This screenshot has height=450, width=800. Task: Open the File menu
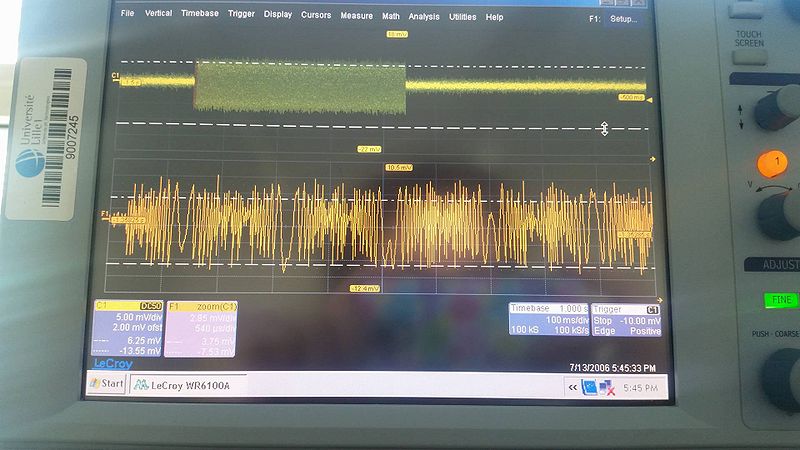click(127, 15)
